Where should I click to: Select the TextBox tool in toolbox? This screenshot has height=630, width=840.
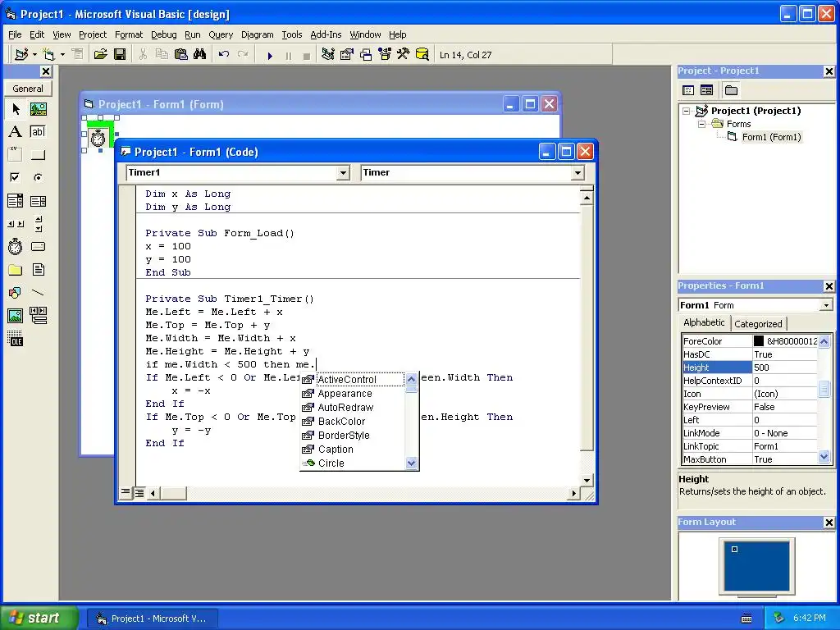pyautogui.click(x=38, y=132)
